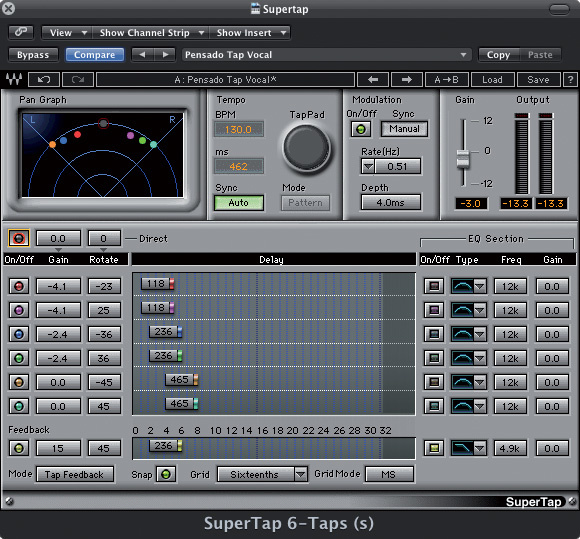Go to previous preset triangle button
Screen dimensions: 580x539
[x=142, y=55]
